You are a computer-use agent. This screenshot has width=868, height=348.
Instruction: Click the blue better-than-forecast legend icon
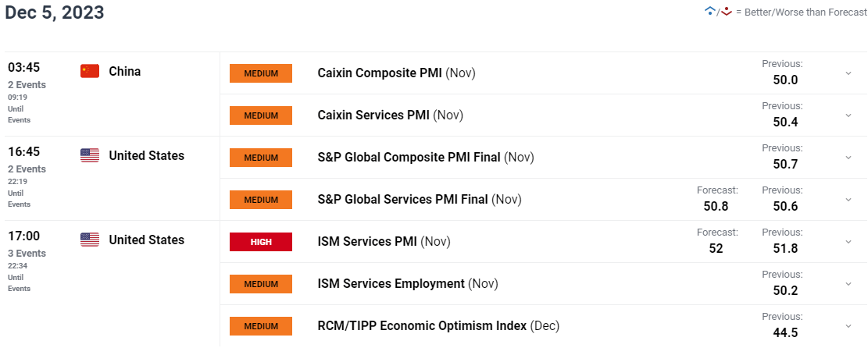tap(709, 11)
